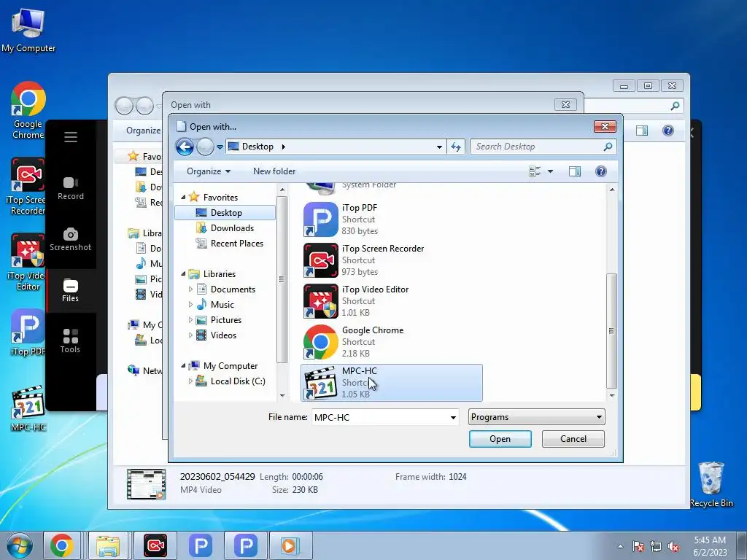The height and width of the screenshot is (560, 747).
Task: Click the Explorer folder icon in taskbar
Action: click(108, 545)
